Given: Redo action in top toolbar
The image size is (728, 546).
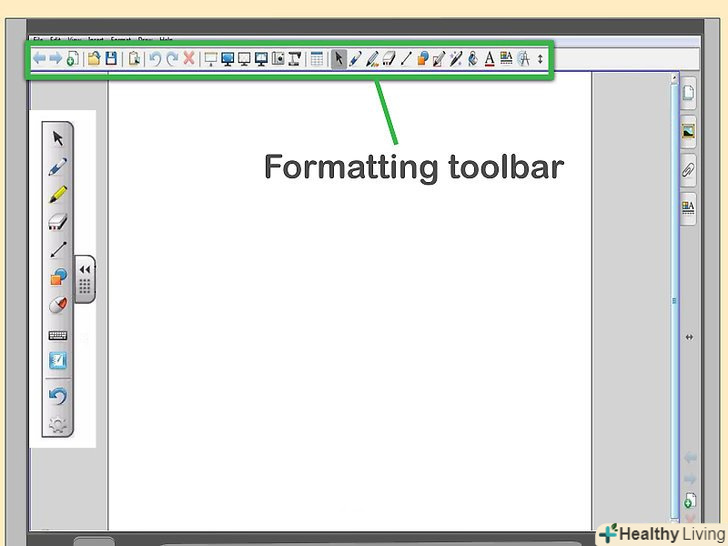Looking at the screenshot, I should [172, 59].
